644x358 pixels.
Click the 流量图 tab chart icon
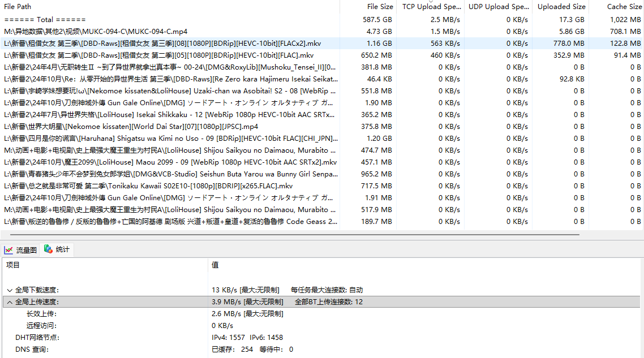click(9, 250)
